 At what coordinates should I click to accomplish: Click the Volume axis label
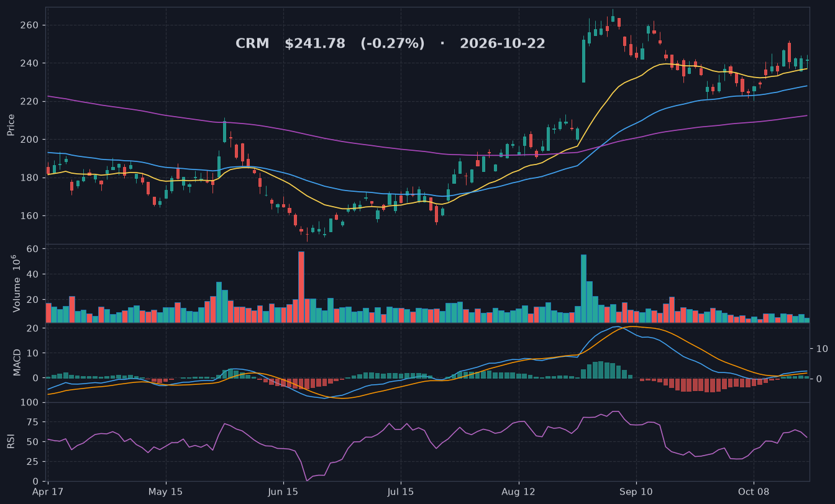coord(16,283)
